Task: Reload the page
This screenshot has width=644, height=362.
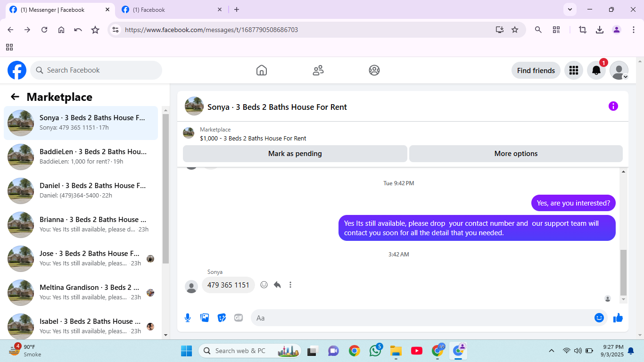Action: [44, 30]
